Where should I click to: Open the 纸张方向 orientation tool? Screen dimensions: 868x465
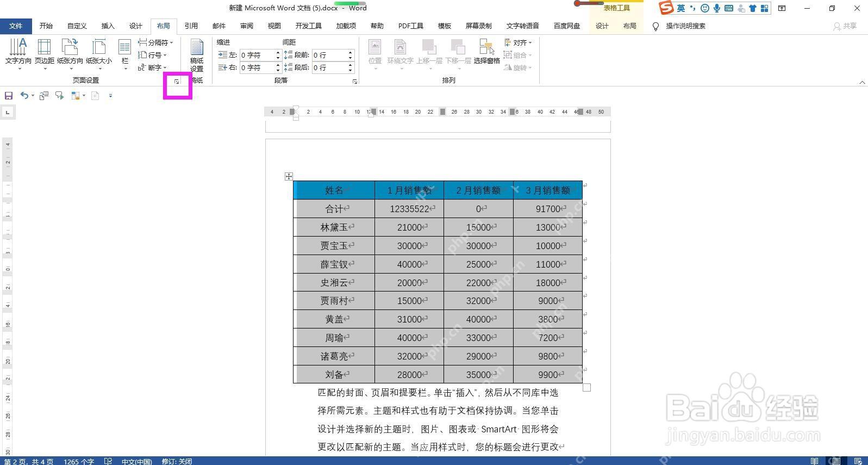pyautogui.click(x=70, y=53)
